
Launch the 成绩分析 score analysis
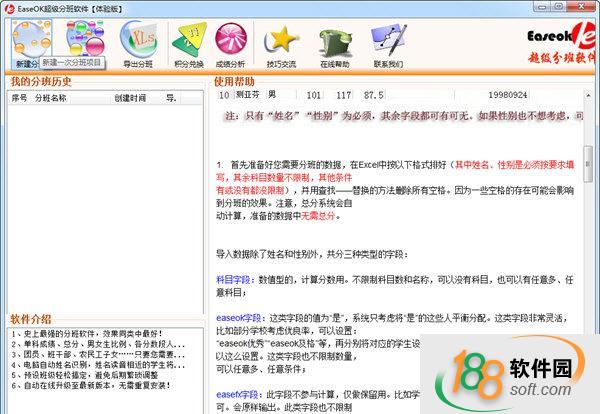(x=231, y=42)
